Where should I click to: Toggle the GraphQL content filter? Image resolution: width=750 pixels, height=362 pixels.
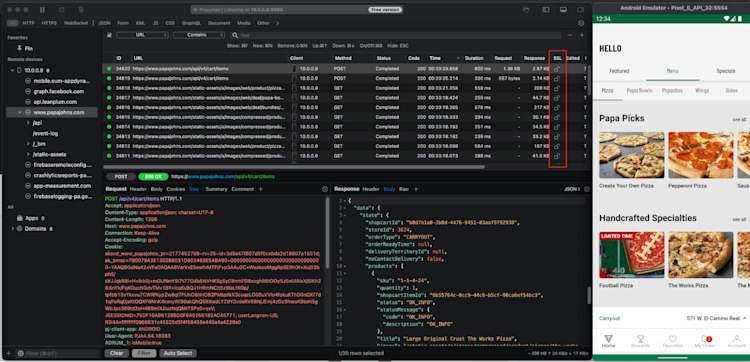(191, 23)
